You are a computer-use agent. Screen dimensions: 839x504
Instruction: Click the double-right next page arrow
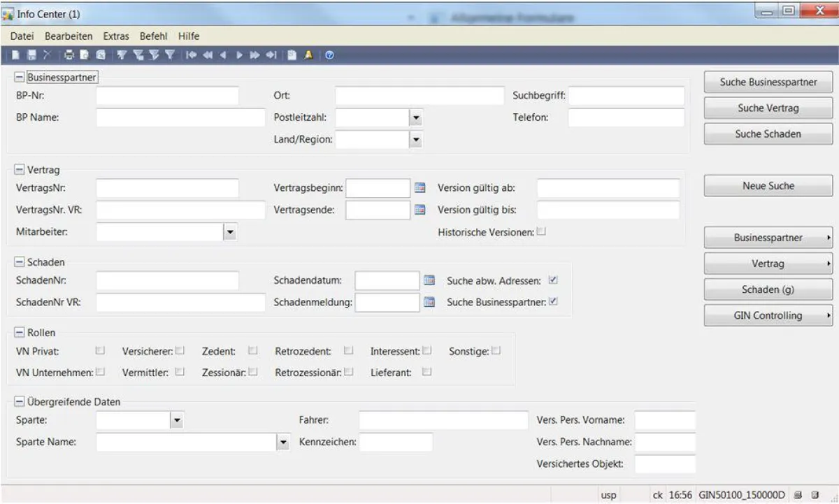click(x=254, y=56)
